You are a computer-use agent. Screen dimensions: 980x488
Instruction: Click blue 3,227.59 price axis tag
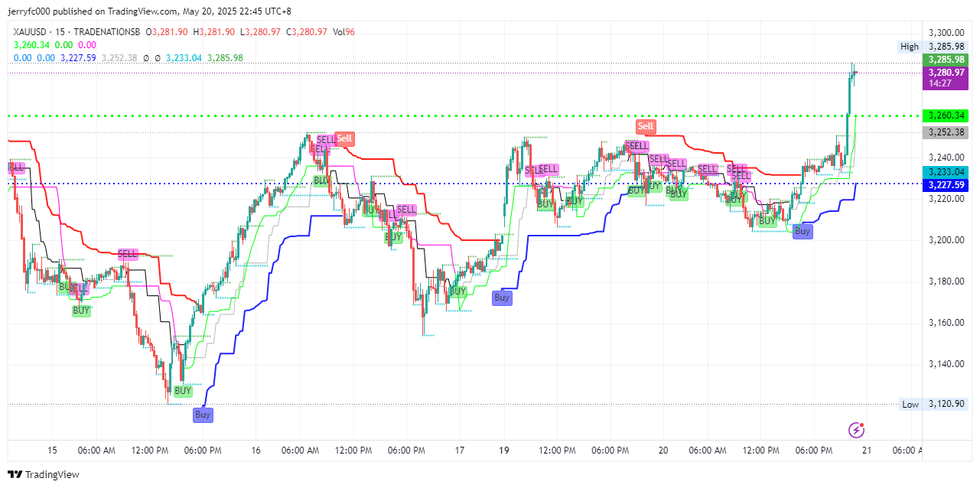(x=946, y=185)
